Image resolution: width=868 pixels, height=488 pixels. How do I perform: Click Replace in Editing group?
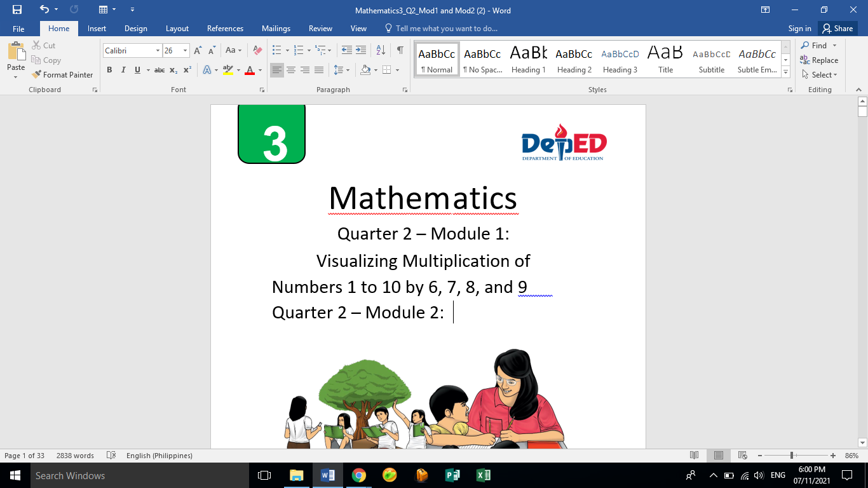coord(820,60)
